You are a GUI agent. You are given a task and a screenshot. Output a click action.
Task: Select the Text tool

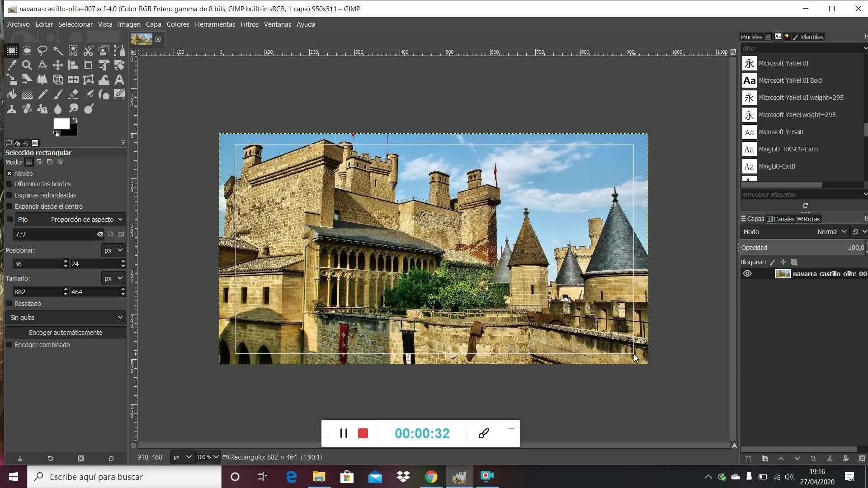click(119, 80)
